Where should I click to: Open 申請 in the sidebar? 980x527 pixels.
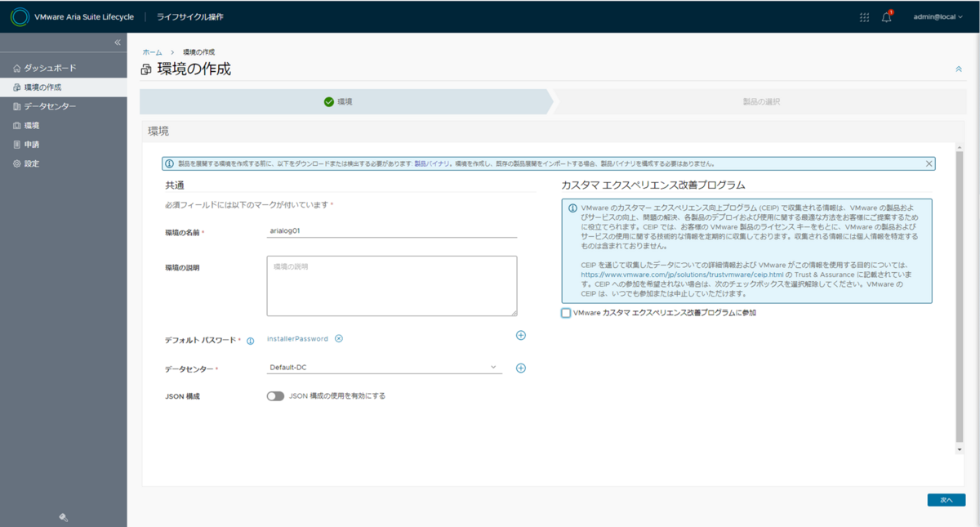tap(63, 145)
